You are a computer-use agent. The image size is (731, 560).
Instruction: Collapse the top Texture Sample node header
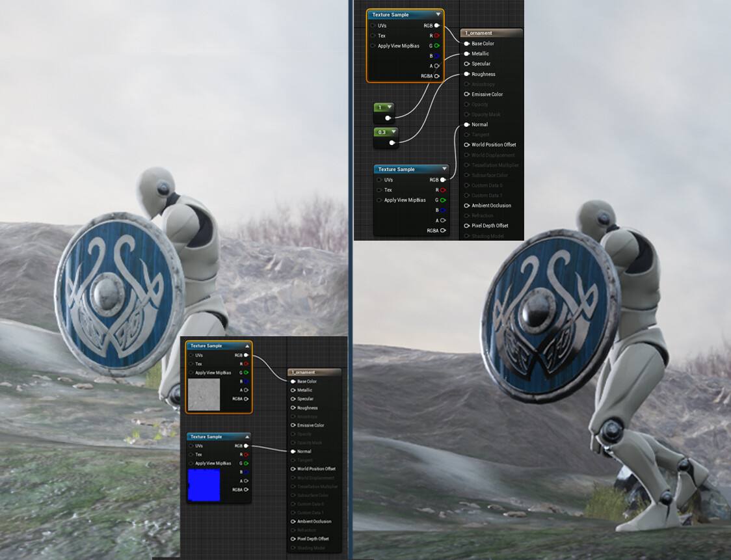pyautogui.click(x=438, y=14)
